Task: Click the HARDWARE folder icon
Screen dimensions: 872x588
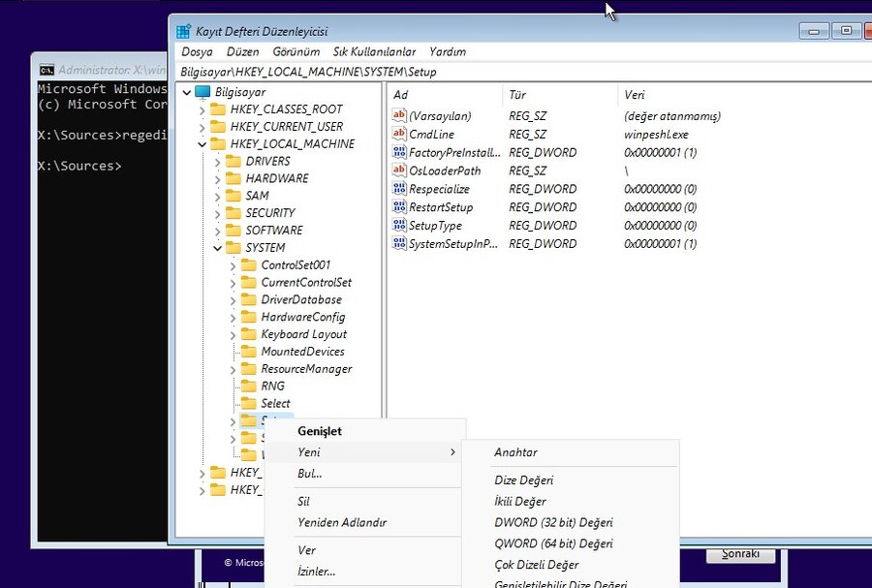Action: (x=234, y=178)
